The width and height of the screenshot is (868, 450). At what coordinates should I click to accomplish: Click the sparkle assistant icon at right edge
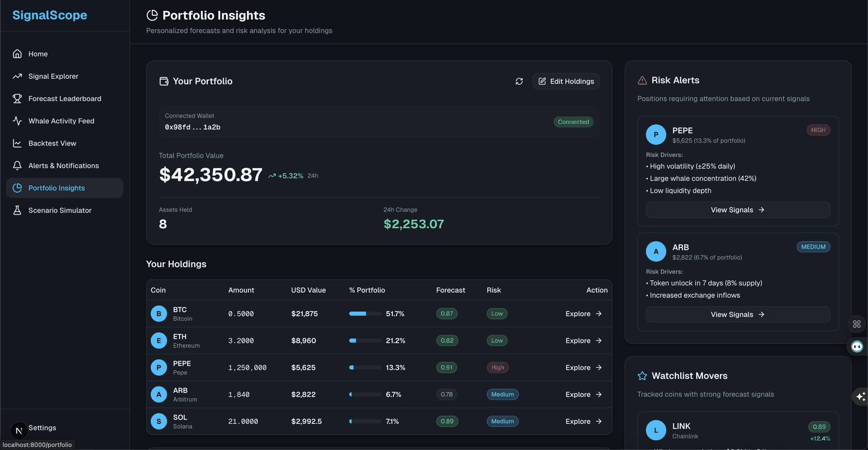860,397
